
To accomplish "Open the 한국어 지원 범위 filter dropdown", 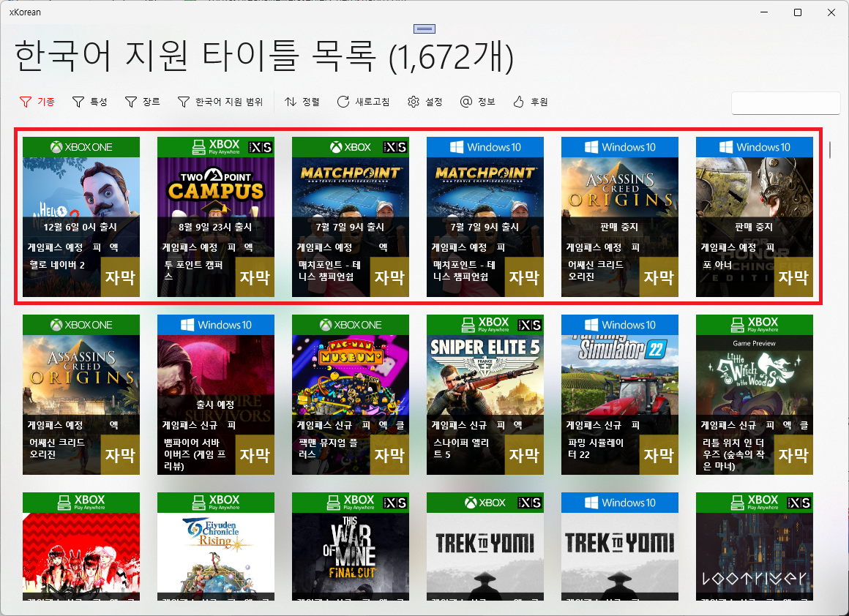I will (212, 102).
